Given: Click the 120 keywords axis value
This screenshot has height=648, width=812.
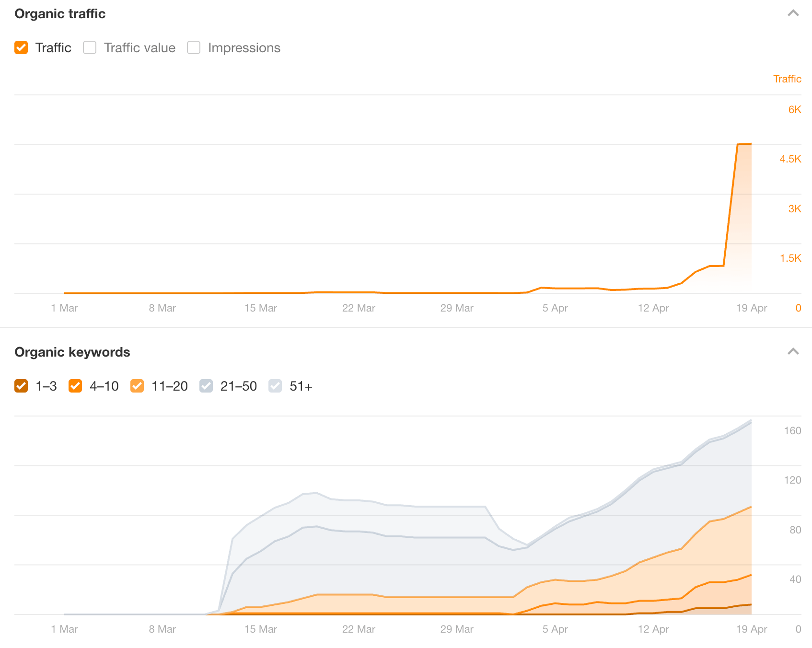Looking at the screenshot, I should pyautogui.click(x=792, y=480).
